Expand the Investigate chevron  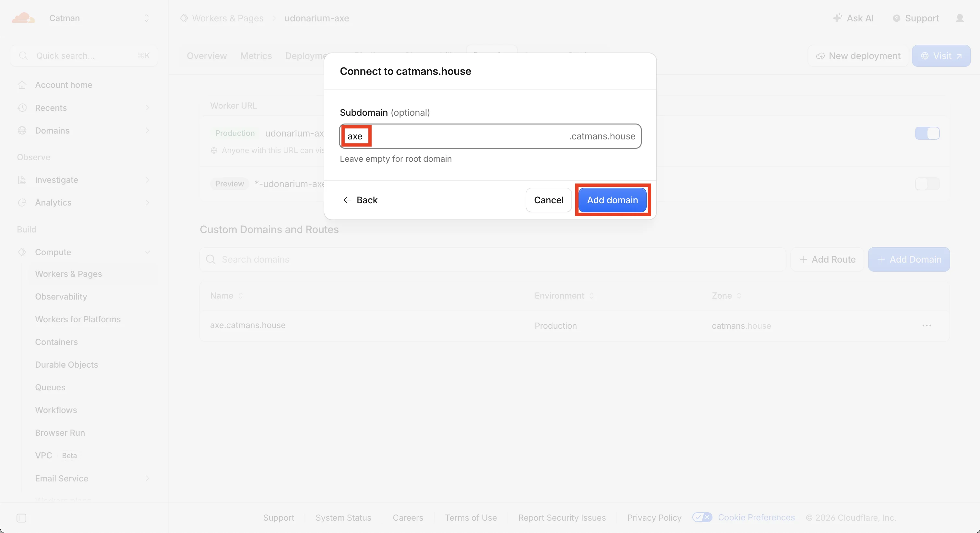[x=147, y=180]
